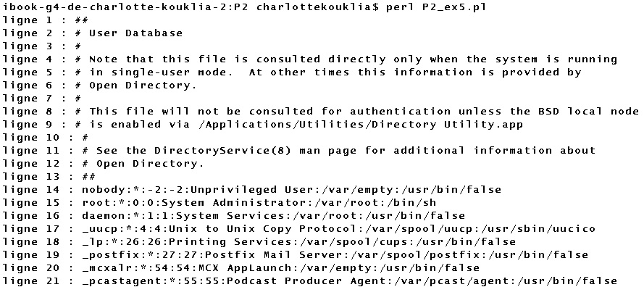Screen dimensions: 644x287
Task: Click the 'User Database' text on ligne 2
Action: pyautogui.click(x=135, y=33)
